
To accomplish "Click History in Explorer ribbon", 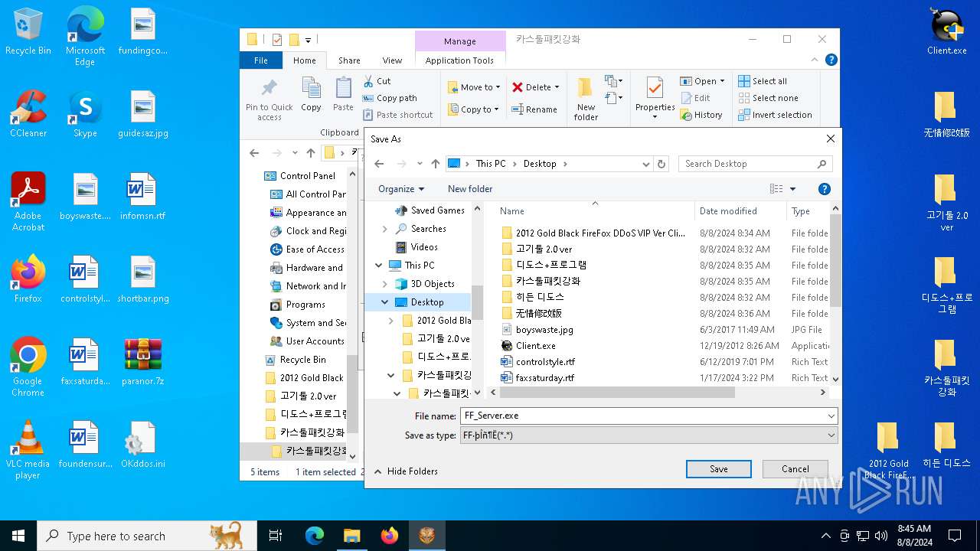I will click(x=701, y=115).
